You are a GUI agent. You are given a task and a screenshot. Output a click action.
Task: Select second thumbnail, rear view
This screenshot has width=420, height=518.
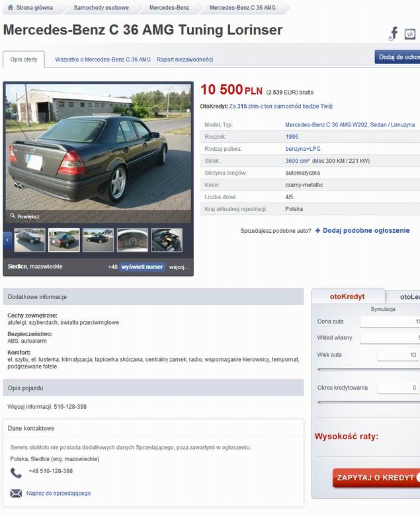point(63,240)
